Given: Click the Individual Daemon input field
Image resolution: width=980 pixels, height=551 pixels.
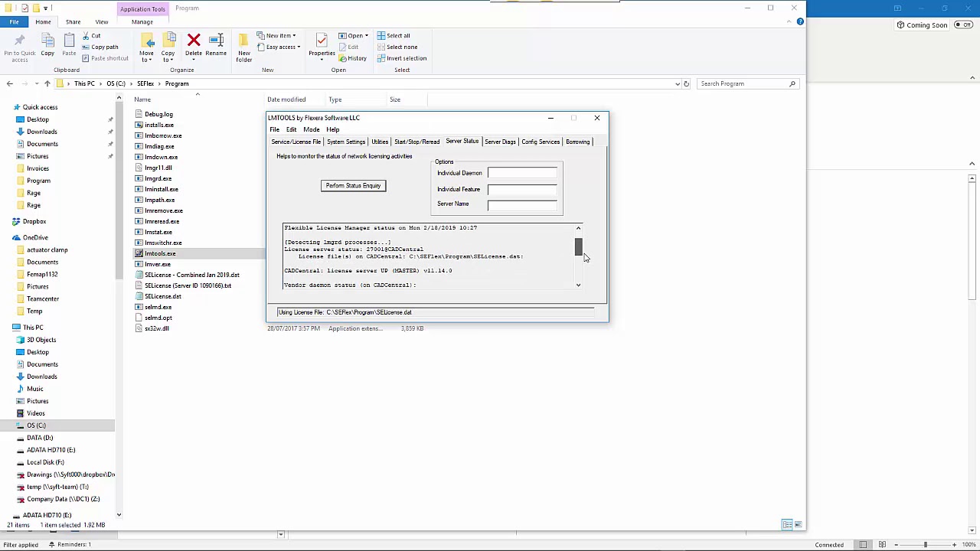Looking at the screenshot, I should (522, 173).
